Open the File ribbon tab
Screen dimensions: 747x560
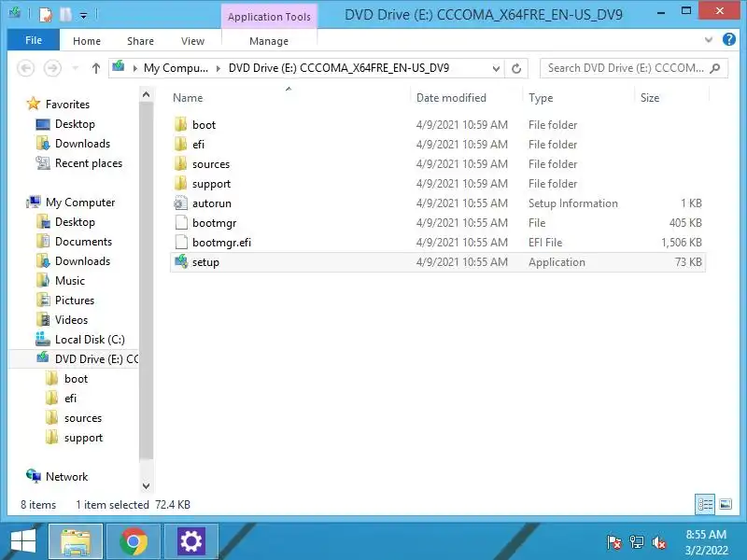[34, 40]
